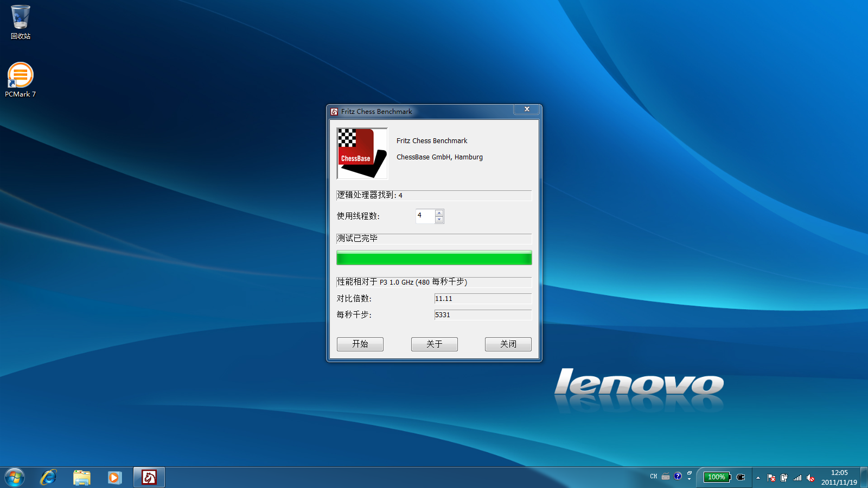The height and width of the screenshot is (488, 868).
Task: Click the power plug icon
Action: tap(741, 477)
